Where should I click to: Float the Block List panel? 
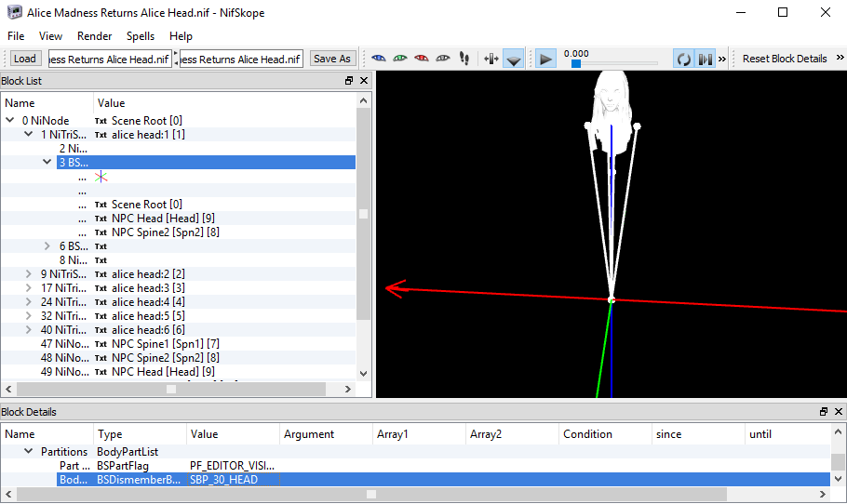click(x=349, y=80)
